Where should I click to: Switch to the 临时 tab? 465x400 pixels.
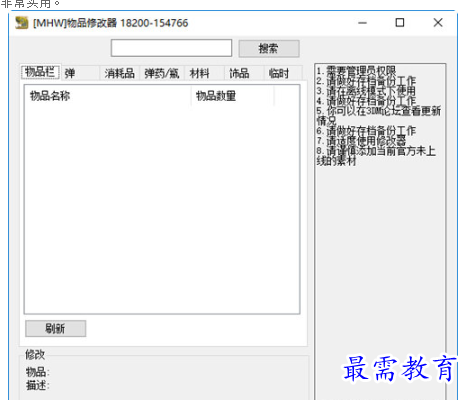click(283, 73)
